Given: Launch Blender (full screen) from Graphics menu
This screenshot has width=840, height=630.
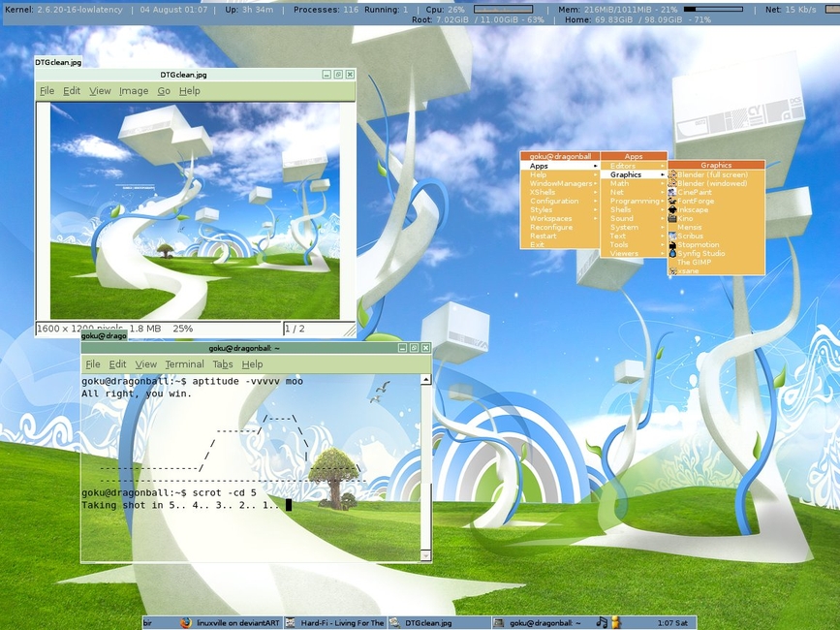Looking at the screenshot, I should pyautogui.click(x=716, y=174).
